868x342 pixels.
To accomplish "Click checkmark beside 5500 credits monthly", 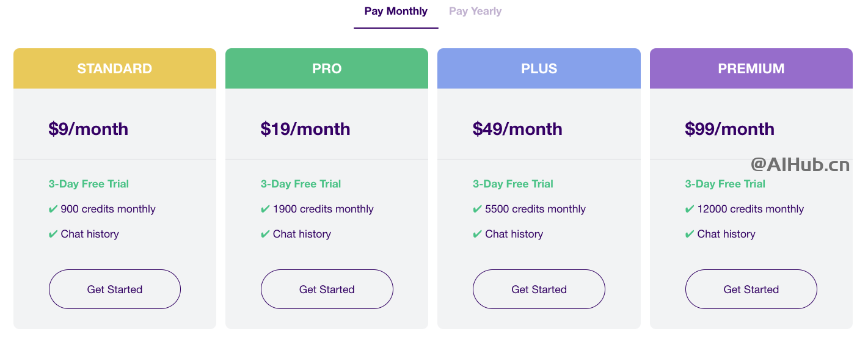I will (x=477, y=209).
